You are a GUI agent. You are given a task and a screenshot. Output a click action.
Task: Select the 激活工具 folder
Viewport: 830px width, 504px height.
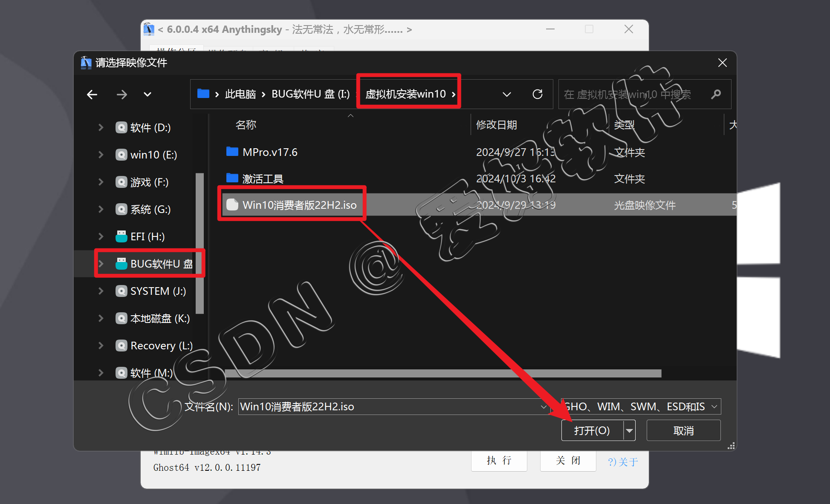pyautogui.click(x=263, y=179)
